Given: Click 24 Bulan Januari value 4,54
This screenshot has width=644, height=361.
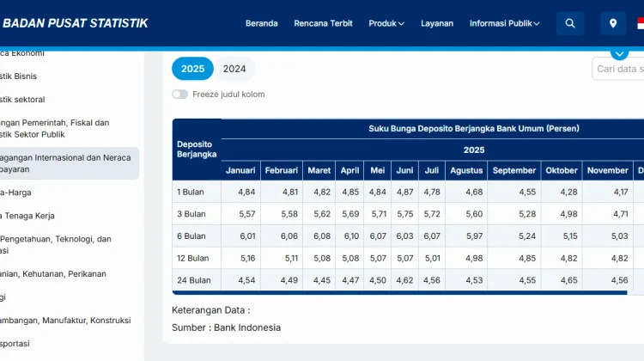Looking at the screenshot, I should (x=246, y=280).
